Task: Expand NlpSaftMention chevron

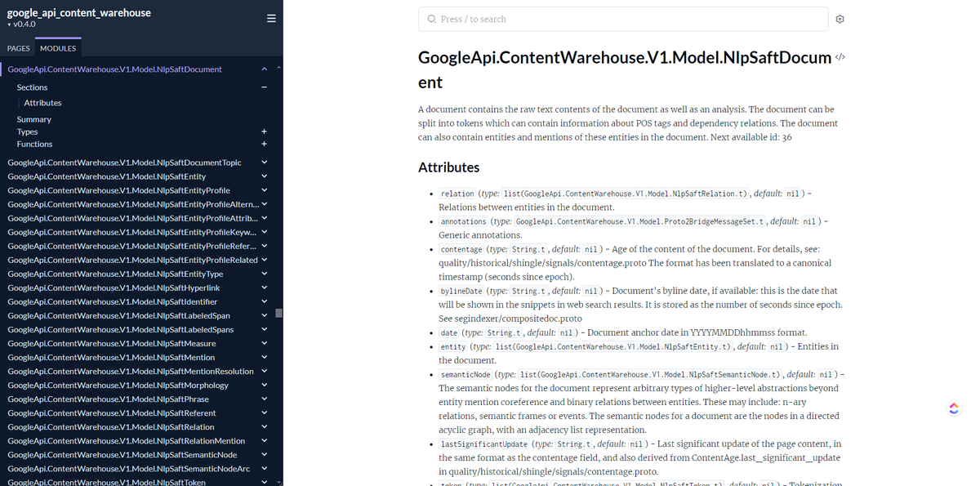Action: click(264, 357)
